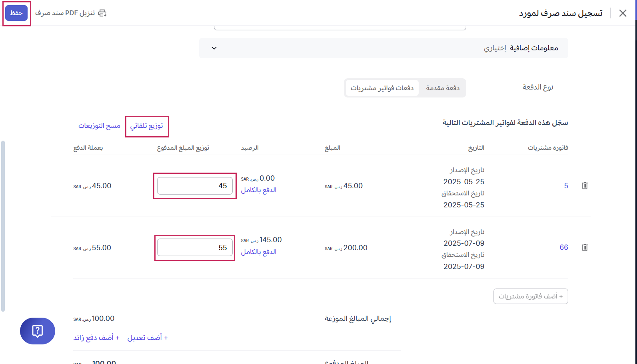Screen dimensions: 637x364
Task: Delete purchase invoice 5 row
Action: (585, 186)
